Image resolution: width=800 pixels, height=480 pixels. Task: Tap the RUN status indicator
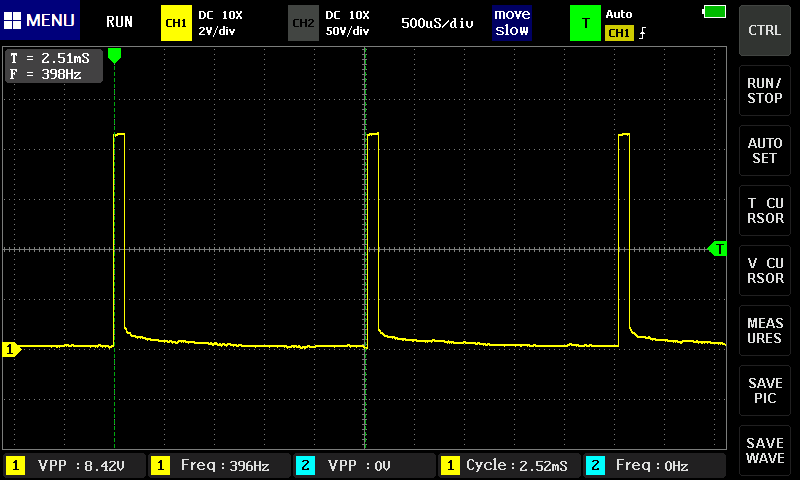[119, 22]
